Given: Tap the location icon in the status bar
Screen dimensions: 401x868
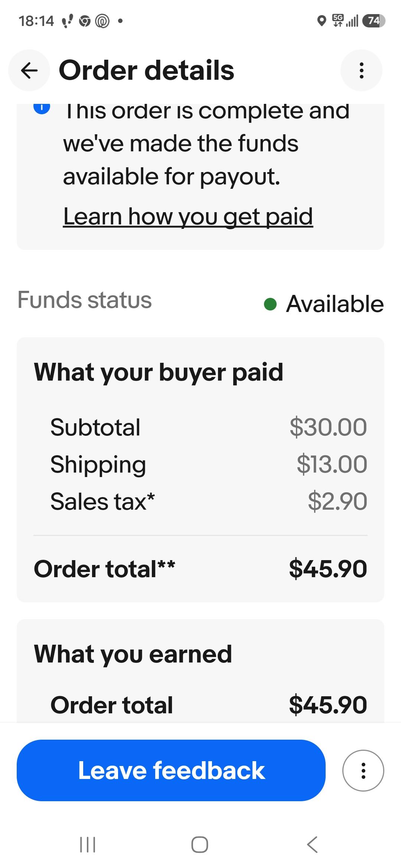Looking at the screenshot, I should tap(322, 21).
